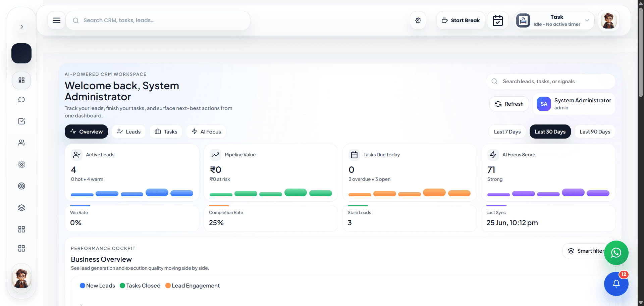The width and height of the screenshot is (644, 306).
Task: Select the Last 30 Days range
Action: [x=550, y=132]
